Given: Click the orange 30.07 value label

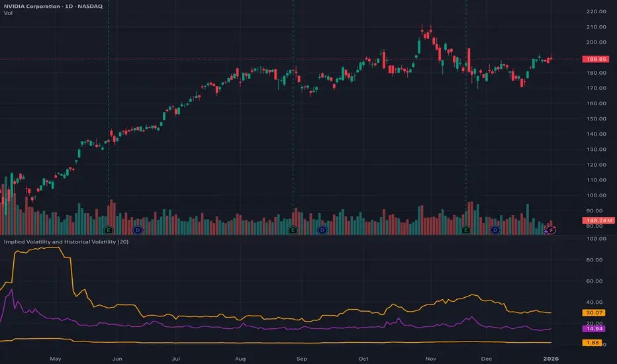Looking at the screenshot, I should (x=594, y=312).
